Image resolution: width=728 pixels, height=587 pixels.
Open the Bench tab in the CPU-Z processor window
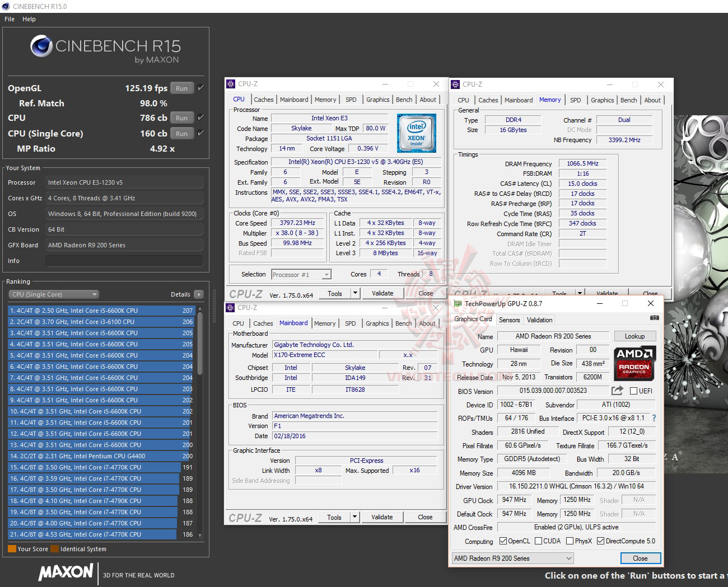[x=404, y=100]
